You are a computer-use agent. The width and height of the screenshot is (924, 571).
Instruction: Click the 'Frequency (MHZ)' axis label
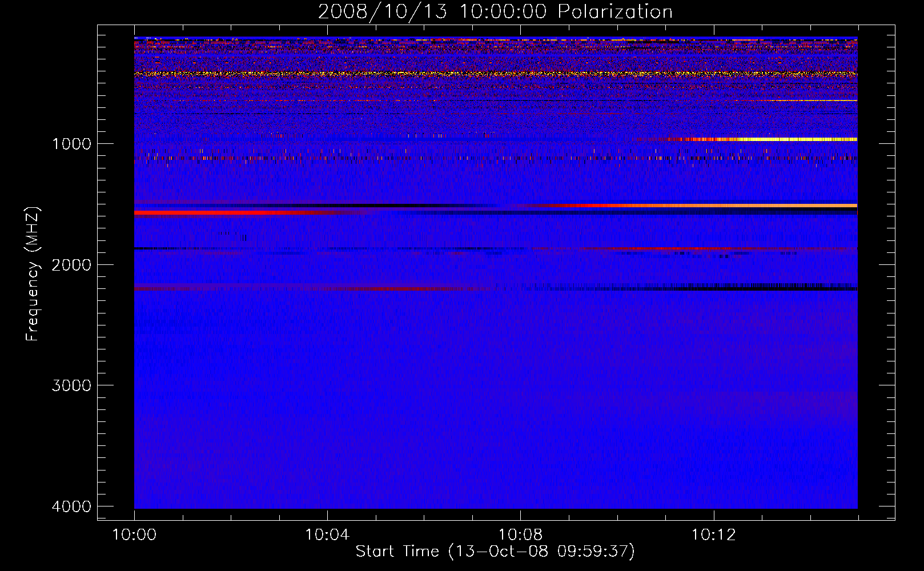[x=32, y=274]
